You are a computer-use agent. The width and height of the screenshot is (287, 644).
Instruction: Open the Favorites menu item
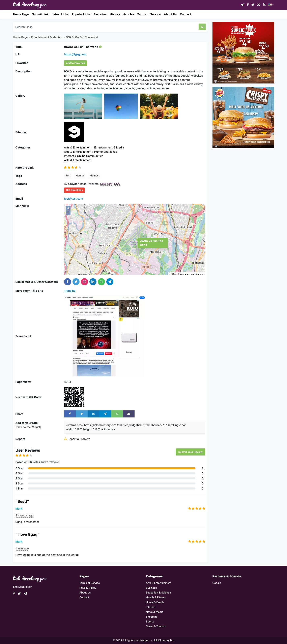click(100, 14)
